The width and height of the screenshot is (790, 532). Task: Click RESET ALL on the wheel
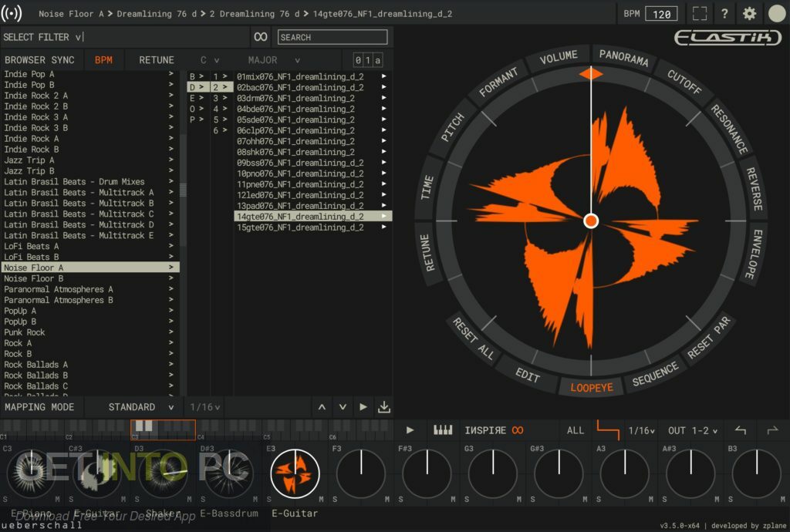473,338
